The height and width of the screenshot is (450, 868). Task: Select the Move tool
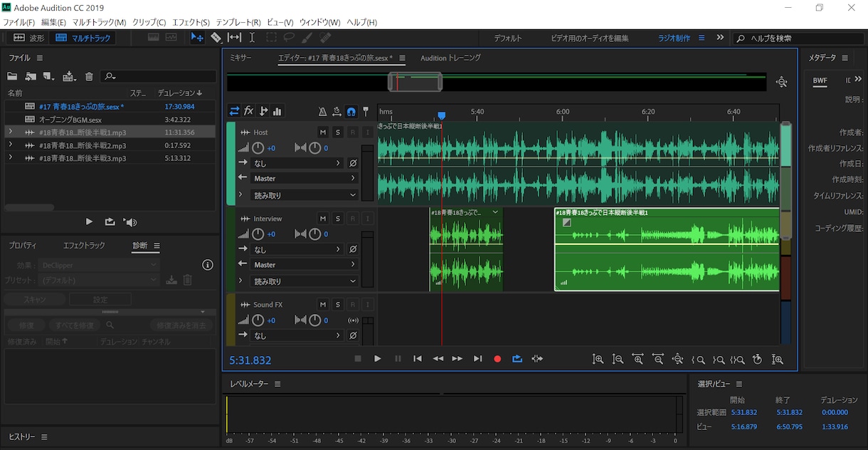197,38
